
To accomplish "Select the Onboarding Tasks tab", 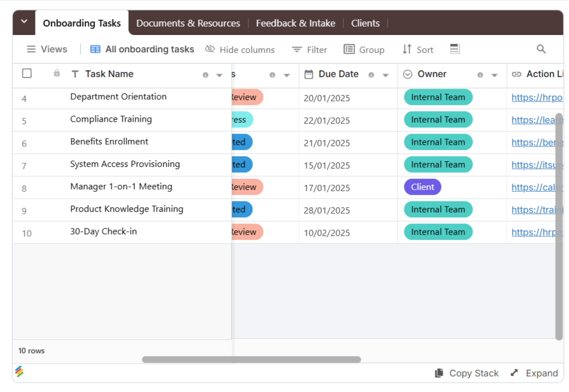I will [x=81, y=23].
